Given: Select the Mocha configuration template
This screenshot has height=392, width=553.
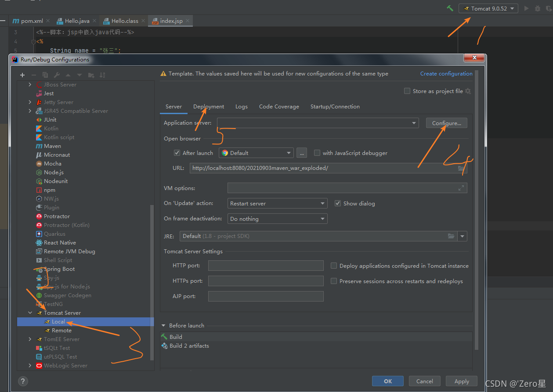Looking at the screenshot, I should coord(52,163).
